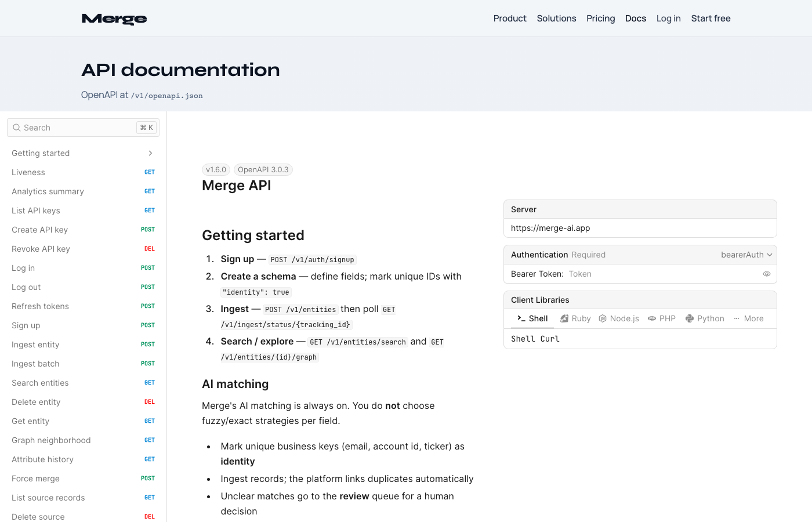Open Sign up endpoint in sidebar
The height and width of the screenshot is (522, 812).
coord(83,325)
